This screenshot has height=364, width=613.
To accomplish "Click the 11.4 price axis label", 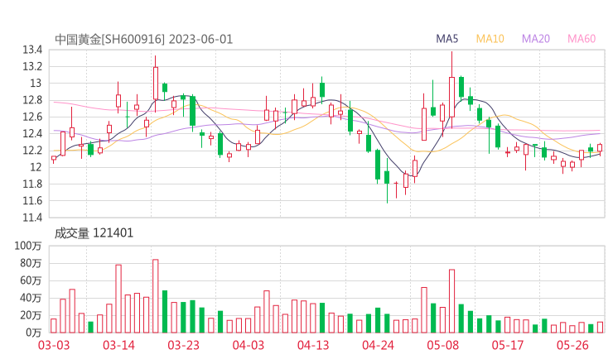I will click(x=32, y=218).
